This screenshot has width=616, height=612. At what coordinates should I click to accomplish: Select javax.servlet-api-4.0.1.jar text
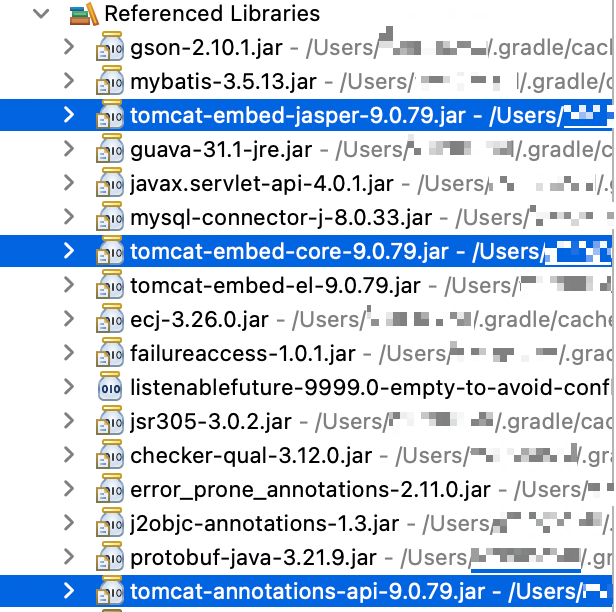click(x=262, y=184)
